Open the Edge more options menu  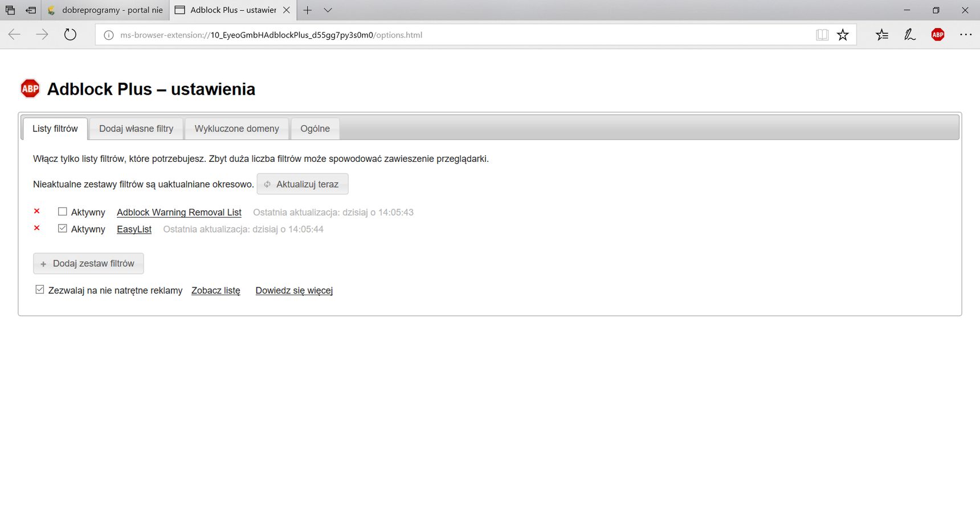966,35
